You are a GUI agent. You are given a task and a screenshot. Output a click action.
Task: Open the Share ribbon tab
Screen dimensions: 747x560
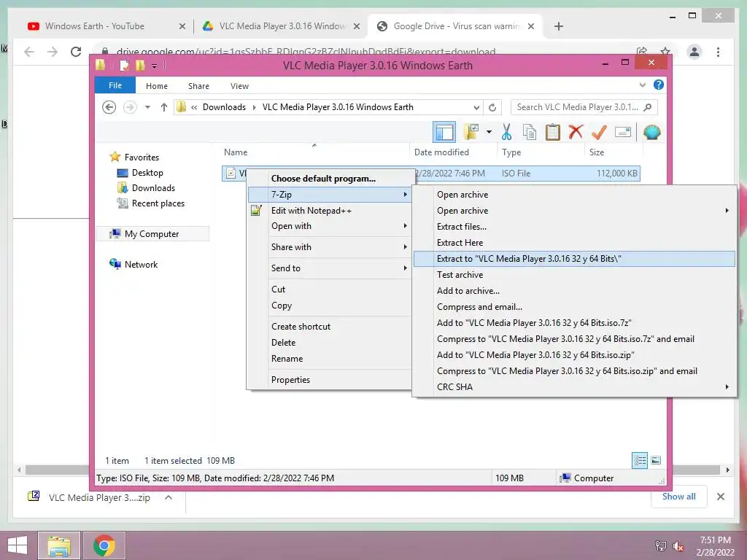point(198,86)
